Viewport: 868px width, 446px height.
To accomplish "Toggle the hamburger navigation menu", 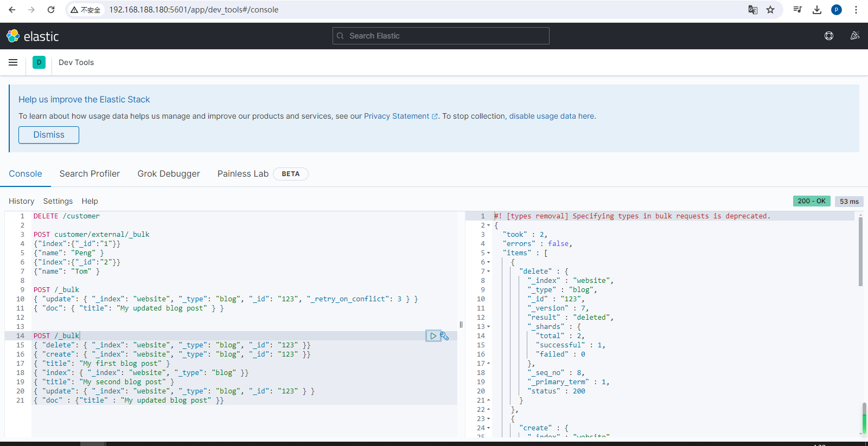I will click(13, 62).
